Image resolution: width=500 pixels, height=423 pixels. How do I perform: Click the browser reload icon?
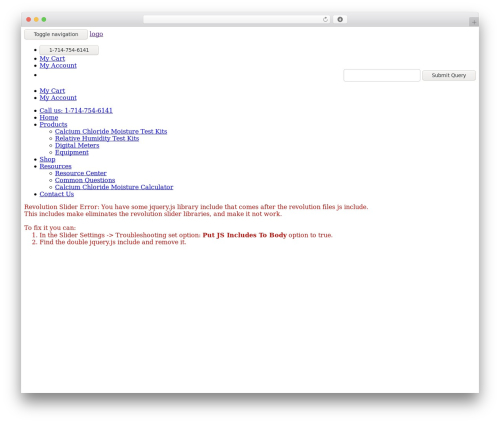(x=325, y=19)
